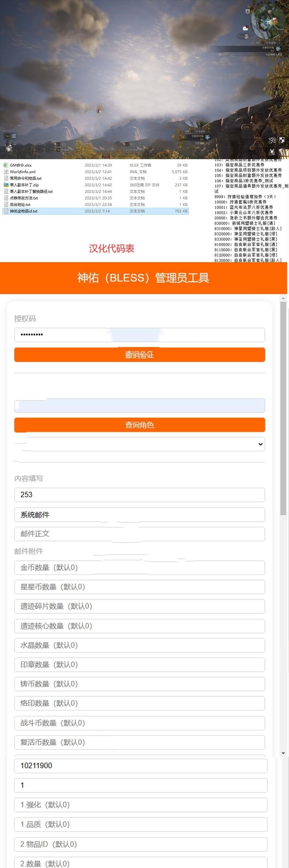Expand the character selection dropdown
The height and width of the screenshot is (868, 289).
(139, 444)
